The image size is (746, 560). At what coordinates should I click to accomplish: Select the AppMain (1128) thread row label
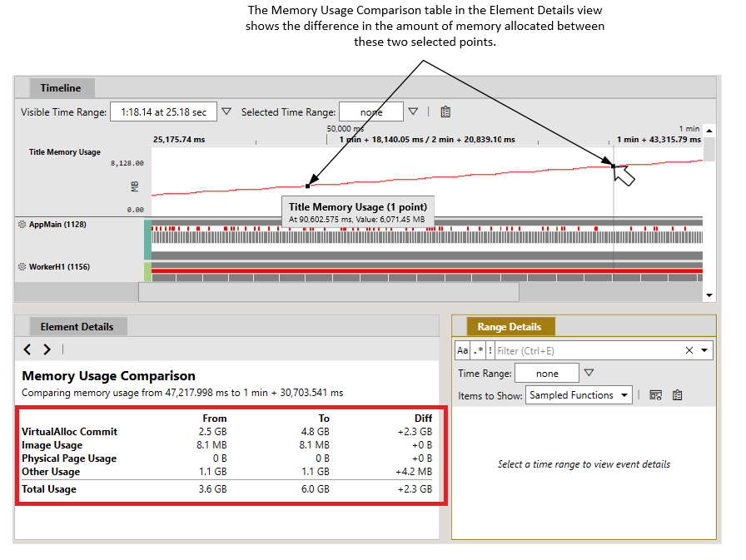click(57, 225)
